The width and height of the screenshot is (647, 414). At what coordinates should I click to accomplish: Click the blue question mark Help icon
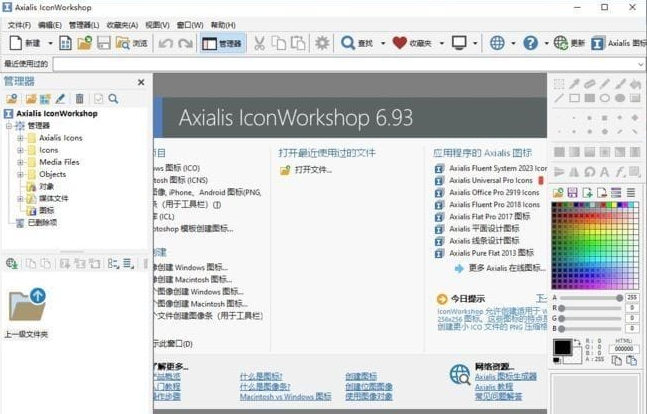530,43
